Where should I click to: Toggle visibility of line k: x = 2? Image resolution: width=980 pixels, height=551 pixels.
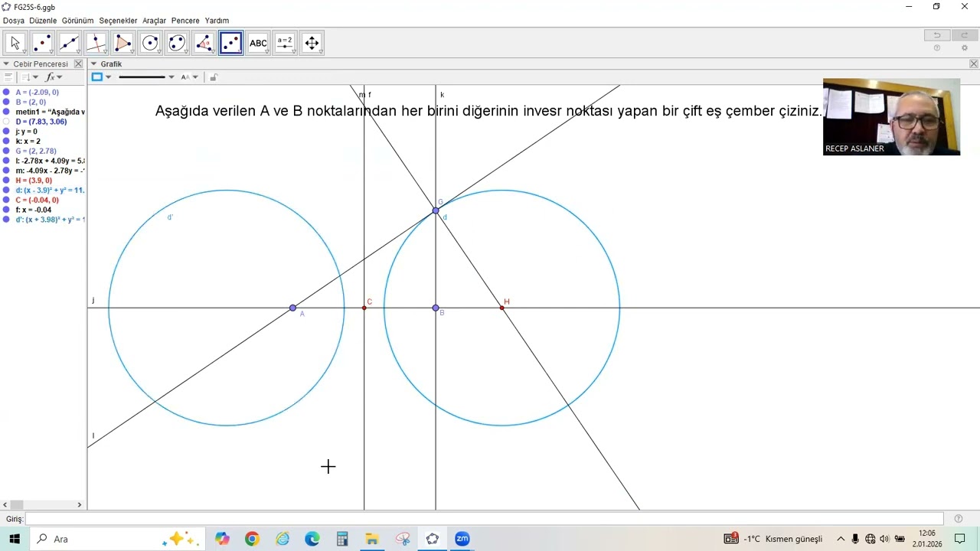tap(7, 141)
